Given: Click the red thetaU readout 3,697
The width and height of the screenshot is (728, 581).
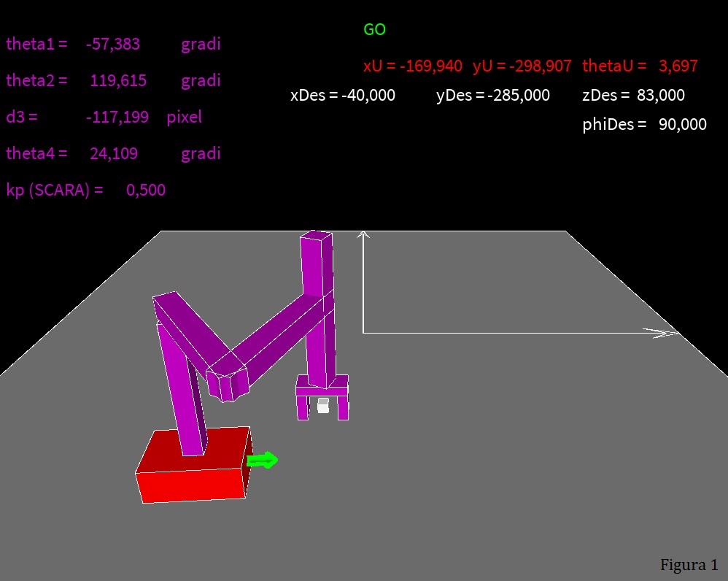Looking at the screenshot, I should click(678, 66).
